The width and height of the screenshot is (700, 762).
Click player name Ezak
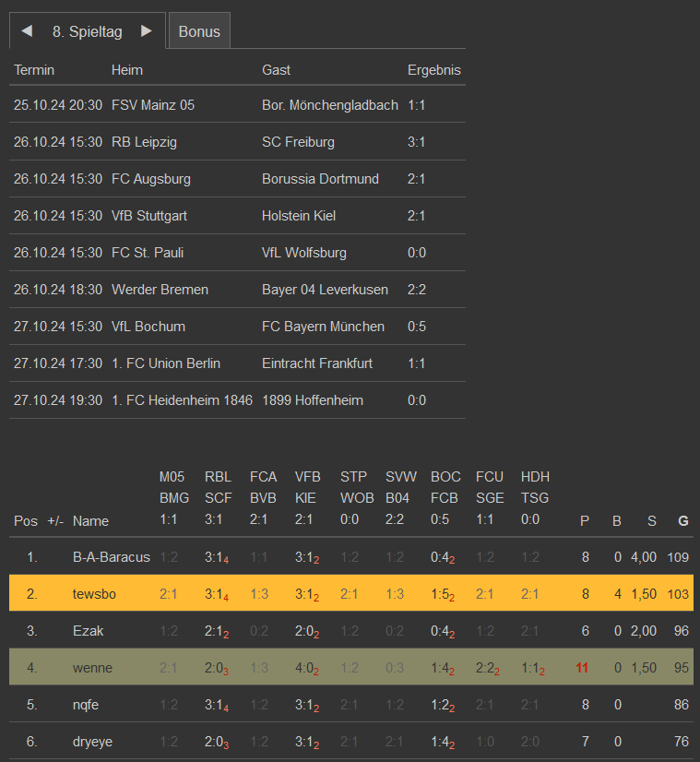(88, 631)
